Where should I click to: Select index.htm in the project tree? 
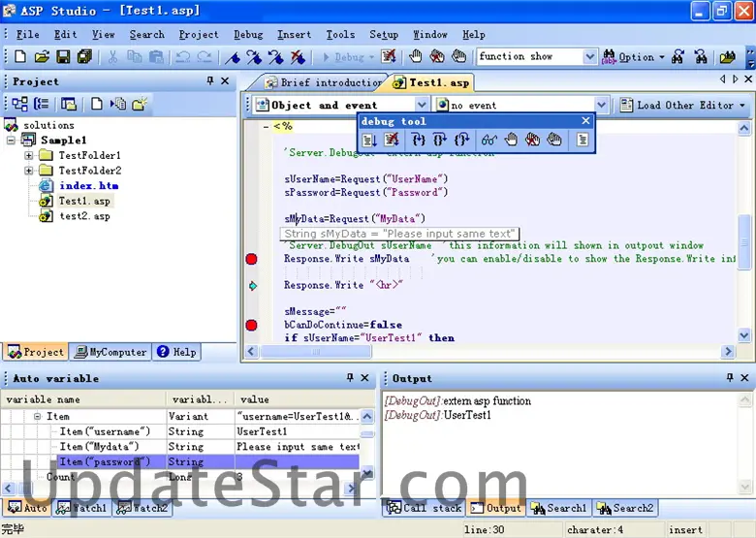point(89,185)
